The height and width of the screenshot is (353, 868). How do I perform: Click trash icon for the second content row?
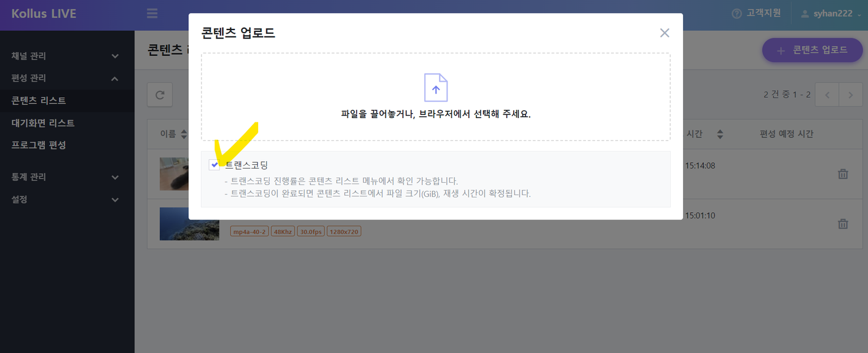pos(843,224)
